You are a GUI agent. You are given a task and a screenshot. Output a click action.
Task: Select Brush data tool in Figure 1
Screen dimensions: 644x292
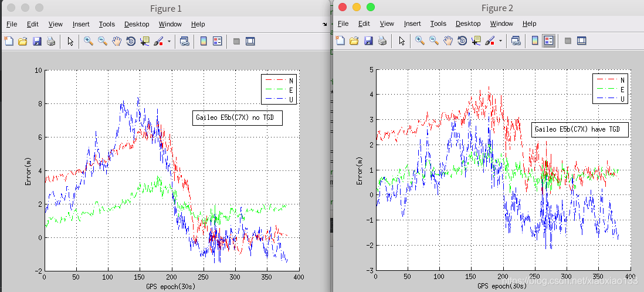tap(158, 41)
